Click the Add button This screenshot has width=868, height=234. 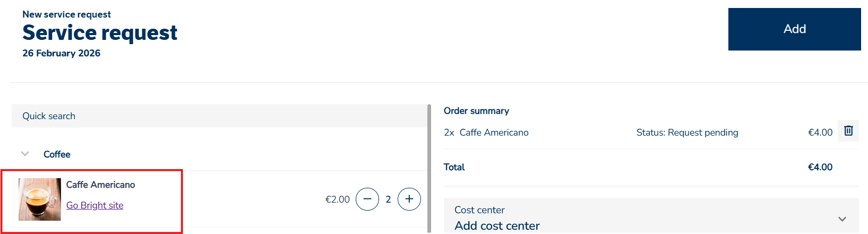pos(794,29)
